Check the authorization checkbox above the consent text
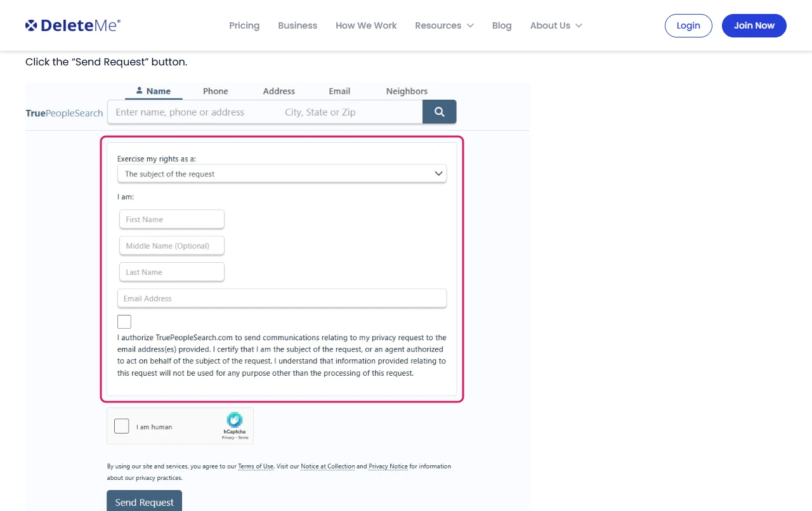812x511 pixels. pyautogui.click(x=124, y=322)
